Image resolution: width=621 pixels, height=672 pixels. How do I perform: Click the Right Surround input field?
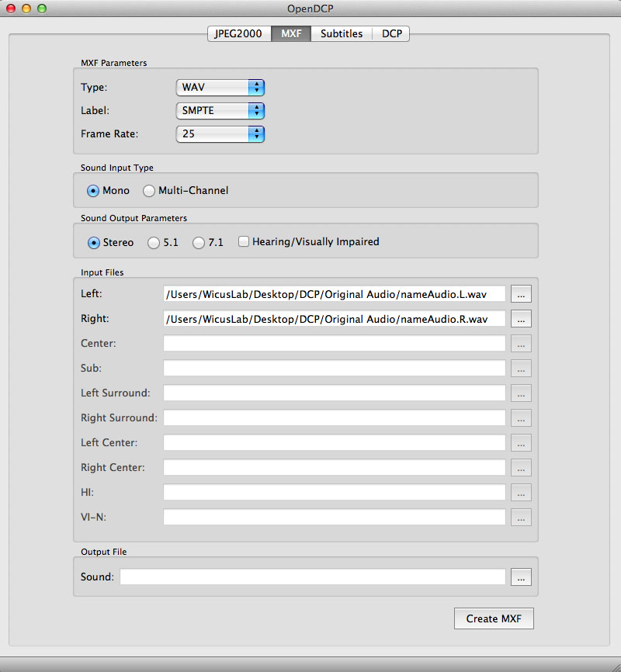point(334,417)
